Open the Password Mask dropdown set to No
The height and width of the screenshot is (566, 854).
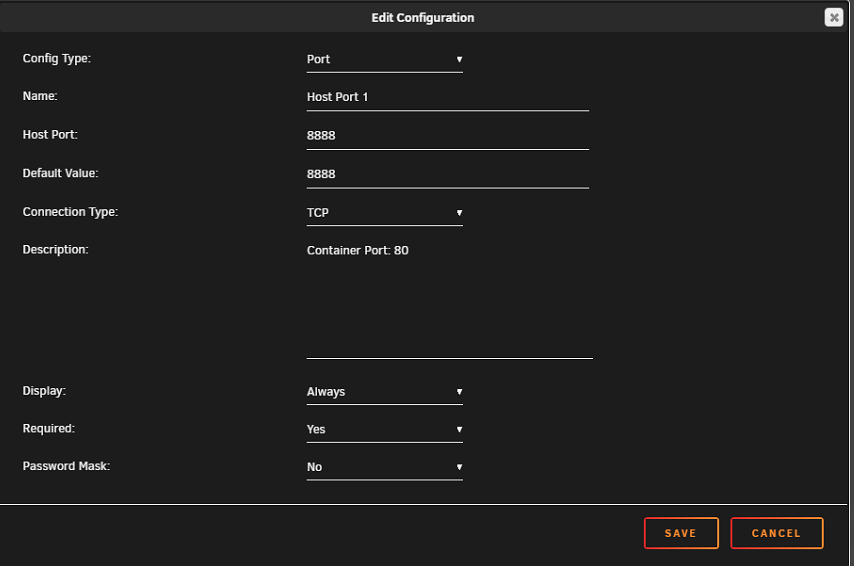(x=385, y=467)
